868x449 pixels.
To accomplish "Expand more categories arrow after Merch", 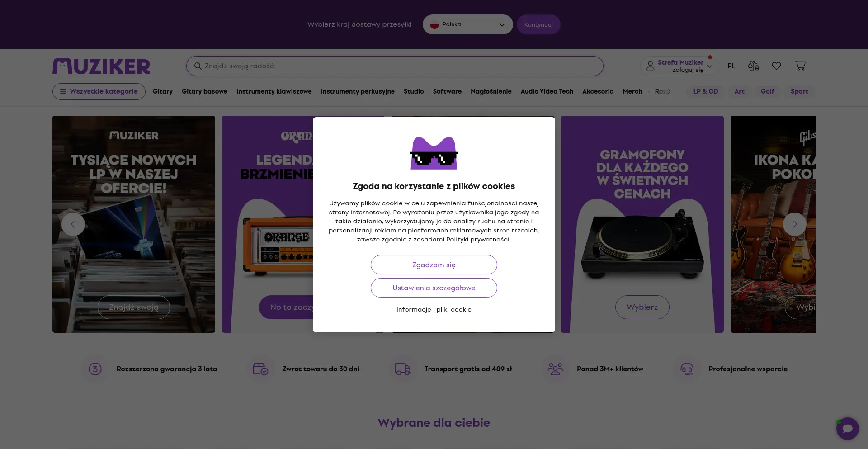I will [x=669, y=91].
